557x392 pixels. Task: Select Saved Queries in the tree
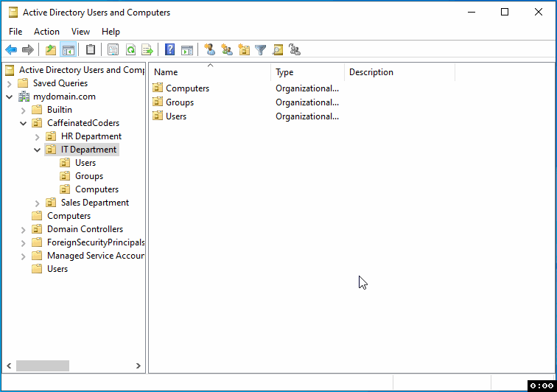tap(60, 83)
